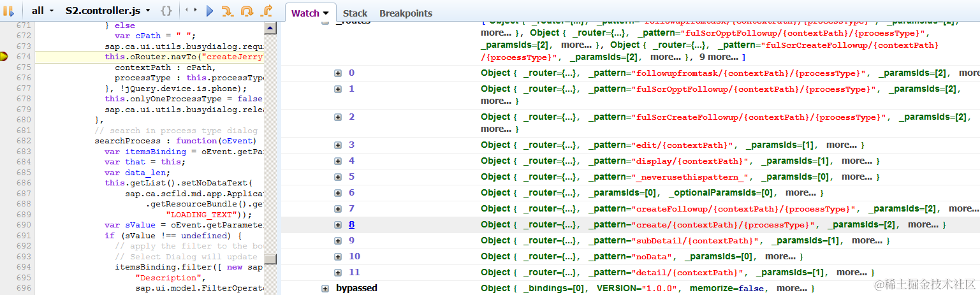
Task: Click 'more...' link in row 4
Action: (x=857, y=161)
